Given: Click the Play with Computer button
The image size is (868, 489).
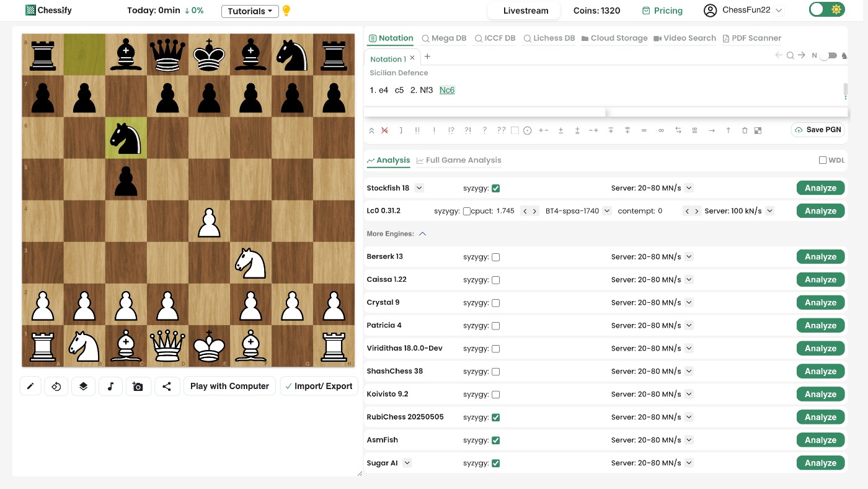Looking at the screenshot, I should tap(229, 386).
